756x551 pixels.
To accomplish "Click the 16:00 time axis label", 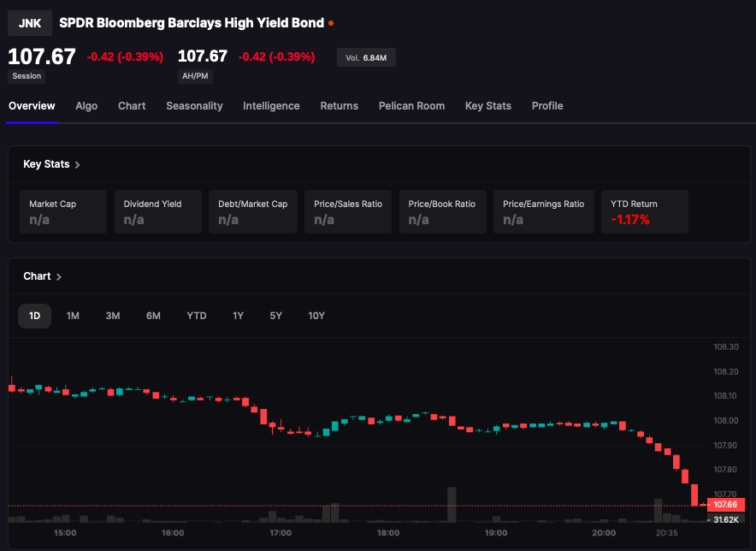I will click(173, 533).
